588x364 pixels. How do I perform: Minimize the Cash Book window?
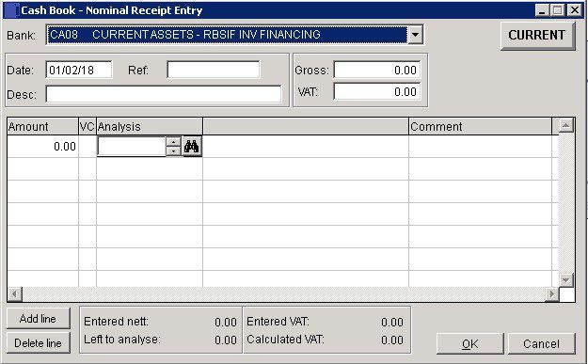pos(542,10)
